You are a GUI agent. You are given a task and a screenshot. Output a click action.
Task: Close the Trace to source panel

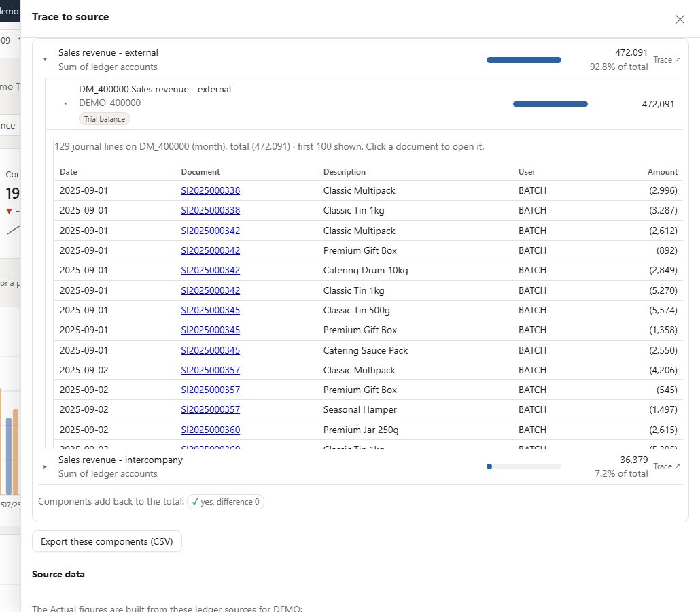click(680, 19)
